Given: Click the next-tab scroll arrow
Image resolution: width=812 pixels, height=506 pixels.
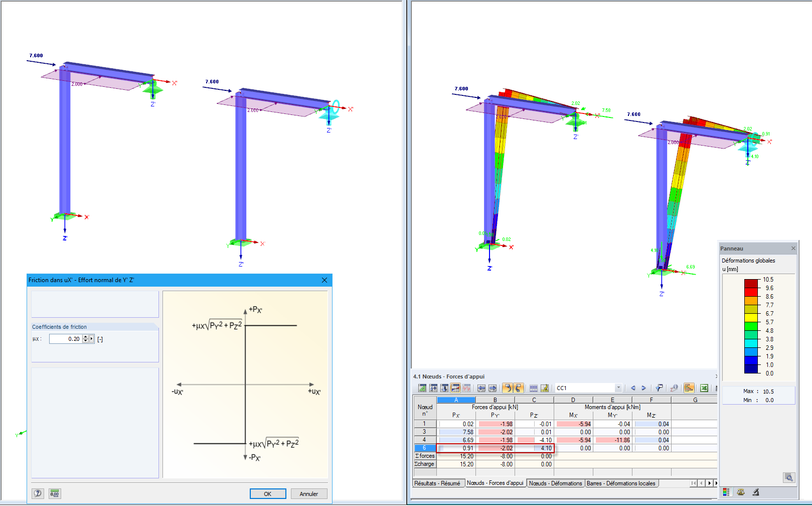Looking at the screenshot, I should coord(709,483).
